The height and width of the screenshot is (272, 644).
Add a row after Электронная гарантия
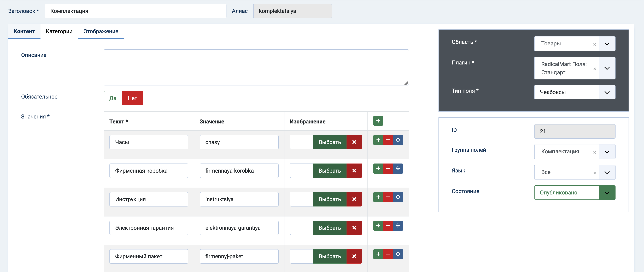[x=378, y=226]
